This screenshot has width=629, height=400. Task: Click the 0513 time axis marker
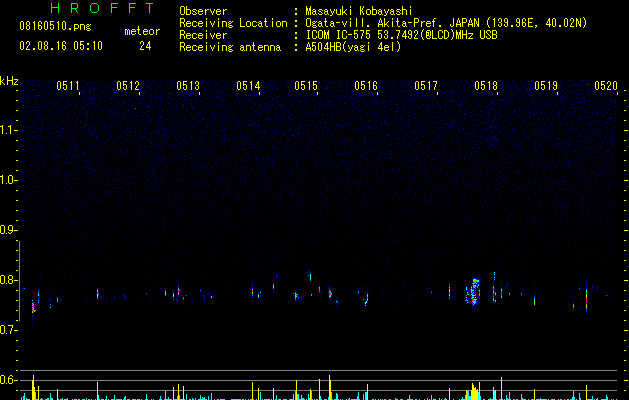188,85
